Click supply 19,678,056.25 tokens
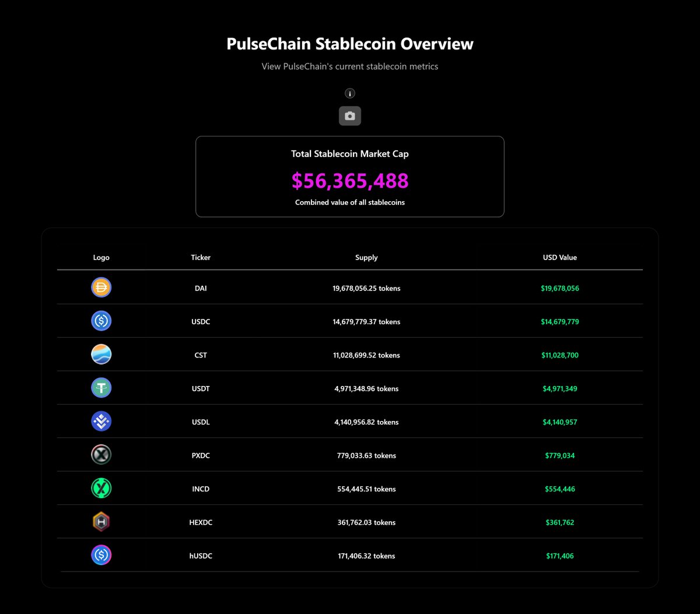Screen dimensions: 700x614 coord(366,288)
